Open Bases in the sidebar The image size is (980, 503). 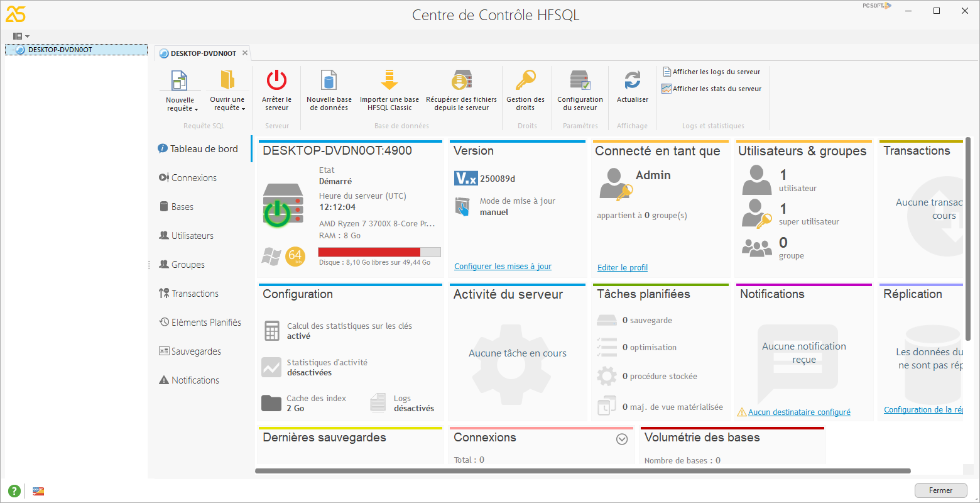click(x=177, y=207)
